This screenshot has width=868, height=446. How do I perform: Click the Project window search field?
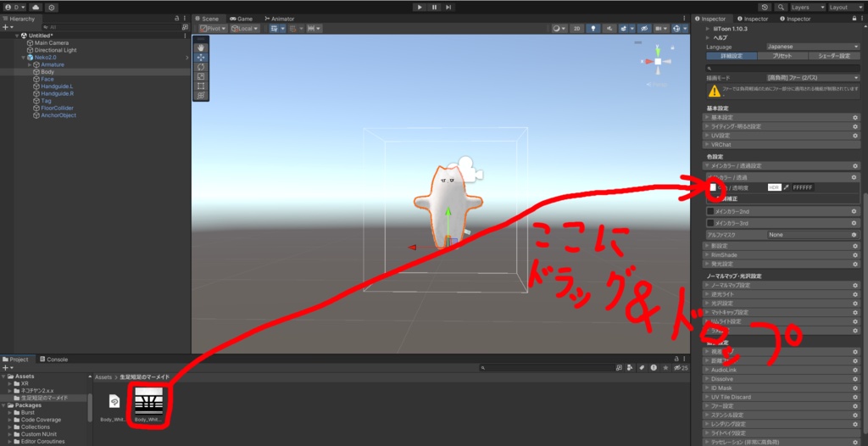pyautogui.click(x=548, y=367)
